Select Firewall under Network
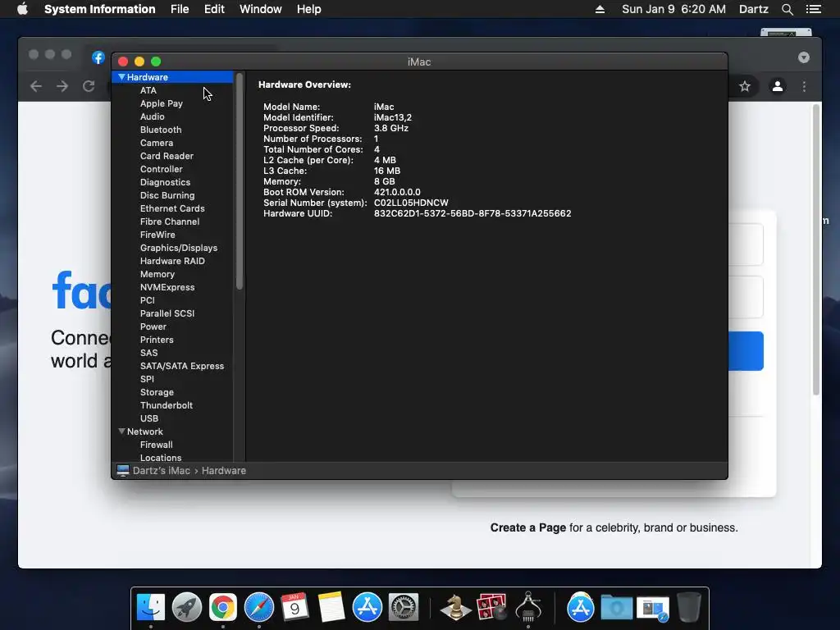Image resolution: width=840 pixels, height=630 pixels. [156, 445]
